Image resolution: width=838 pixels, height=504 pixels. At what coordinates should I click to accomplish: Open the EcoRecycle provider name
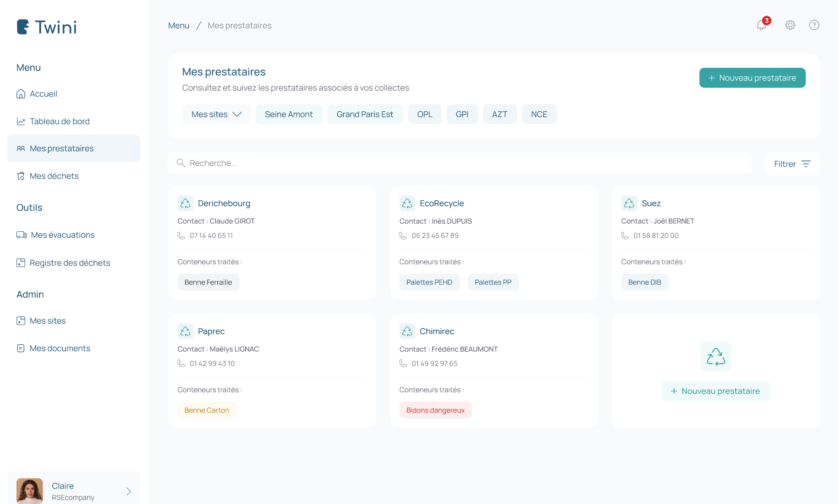(442, 203)
